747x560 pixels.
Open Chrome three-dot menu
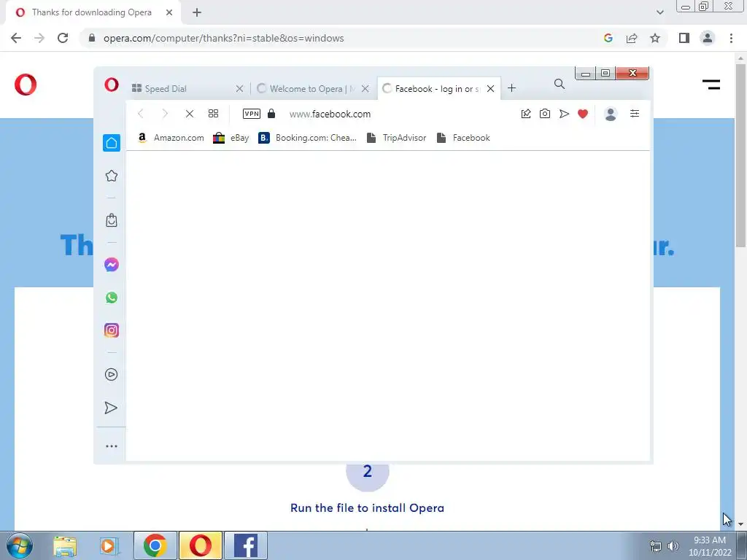[x=731, y=38]
